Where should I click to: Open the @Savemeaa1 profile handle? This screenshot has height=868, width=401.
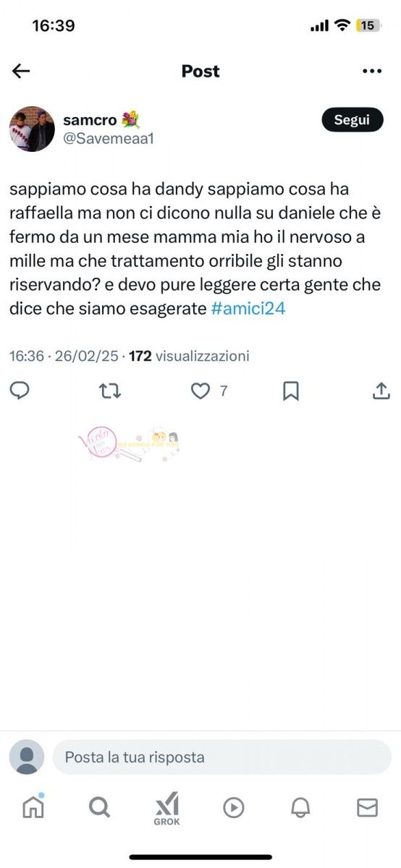(109, 140)
